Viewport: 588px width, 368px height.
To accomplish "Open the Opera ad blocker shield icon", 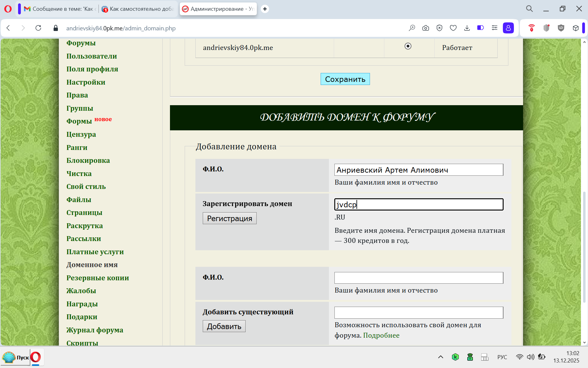I will 439,28.
